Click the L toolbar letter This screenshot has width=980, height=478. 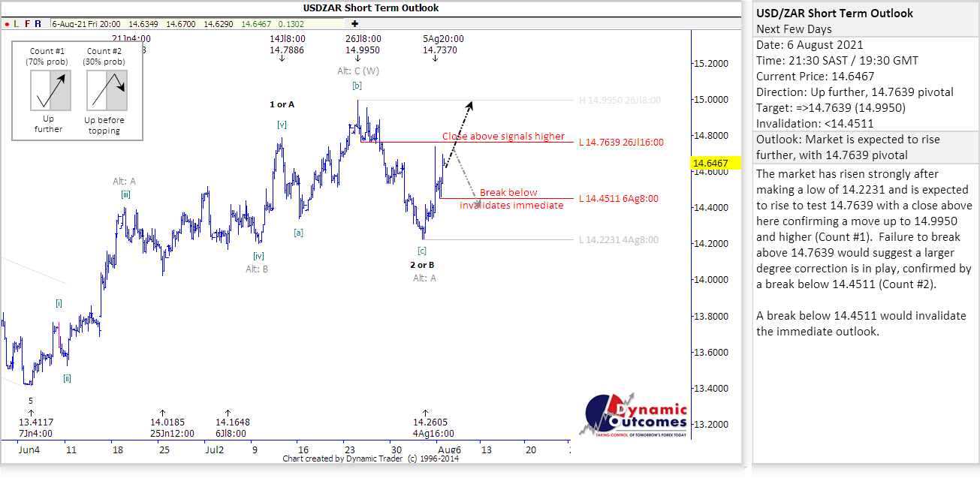pos(17,24)
